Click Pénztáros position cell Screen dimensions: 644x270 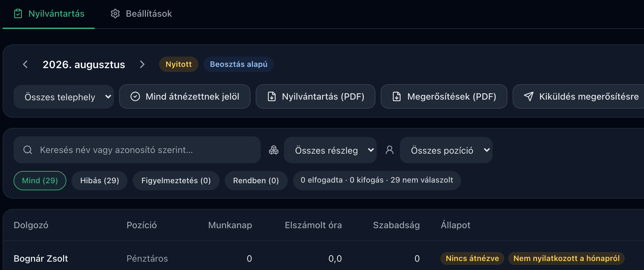147,258
